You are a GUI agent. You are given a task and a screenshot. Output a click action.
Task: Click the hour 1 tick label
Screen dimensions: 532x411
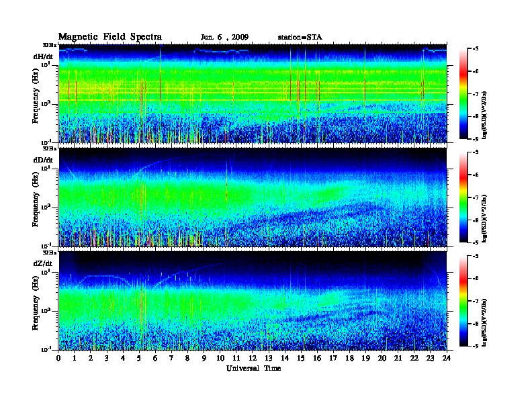75,358
